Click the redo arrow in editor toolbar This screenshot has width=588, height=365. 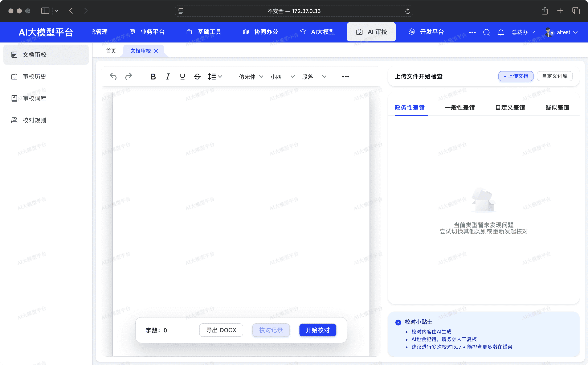pyautogui.click(x=129, y=77)
